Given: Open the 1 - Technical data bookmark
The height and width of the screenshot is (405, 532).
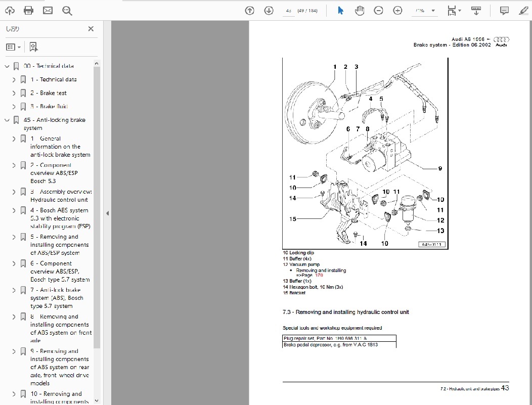Looking at the screenshot, I should [x=53, y=79].
